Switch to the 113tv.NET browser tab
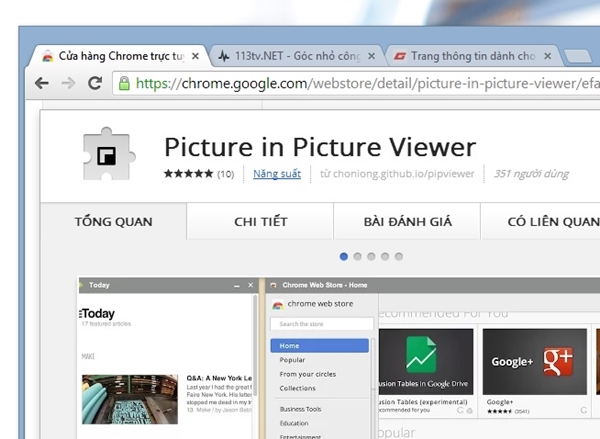 [x=297, y=56]
